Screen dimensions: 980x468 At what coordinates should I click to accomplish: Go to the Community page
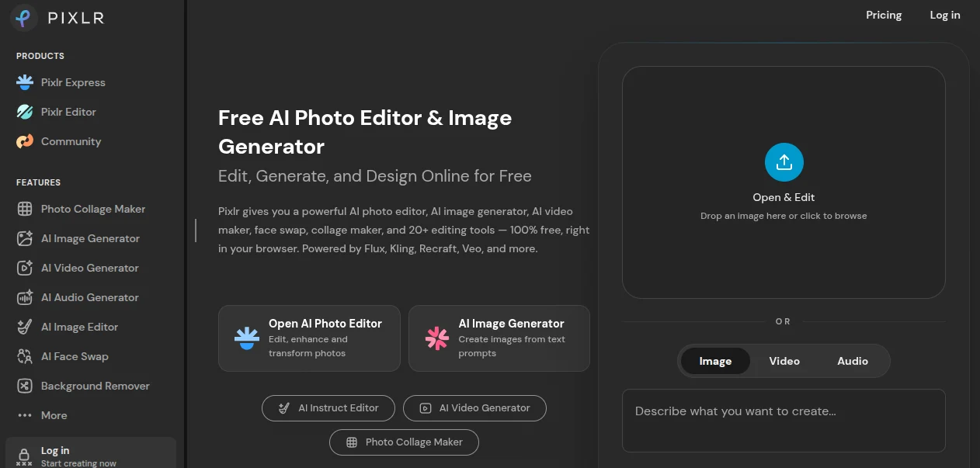tap(71, 141)
